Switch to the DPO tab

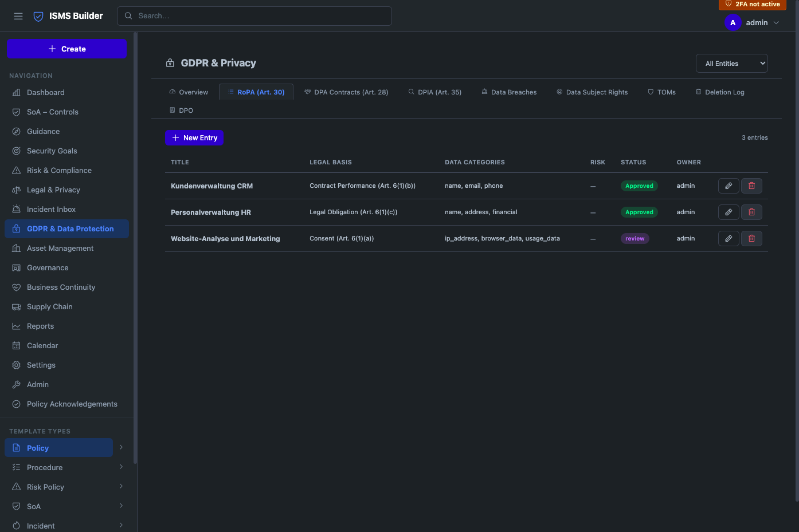pyautogui.click(x=182, y=111)
